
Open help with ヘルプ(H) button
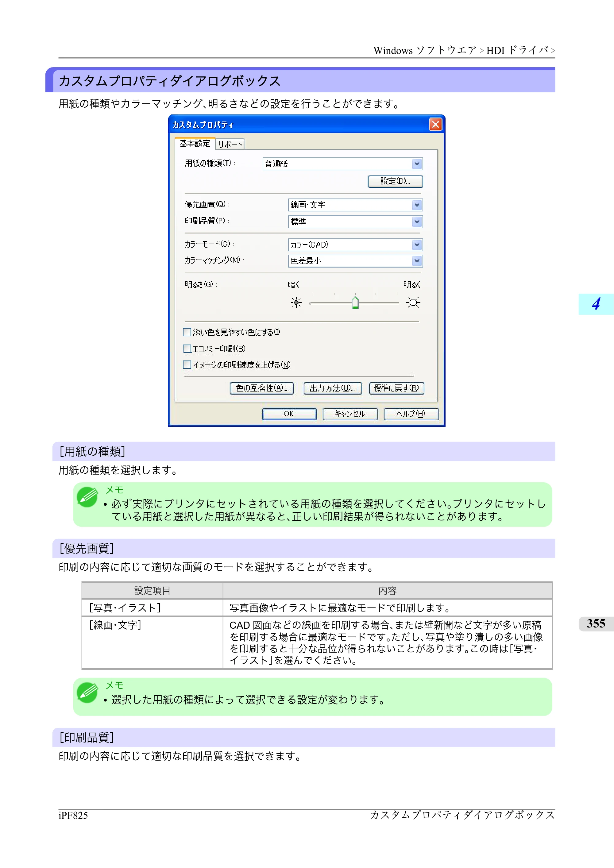click(411, 414)
